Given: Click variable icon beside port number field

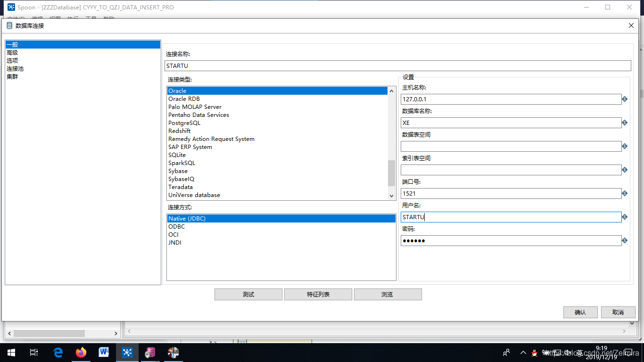Looking at the screenshot, I should point(625,193).
